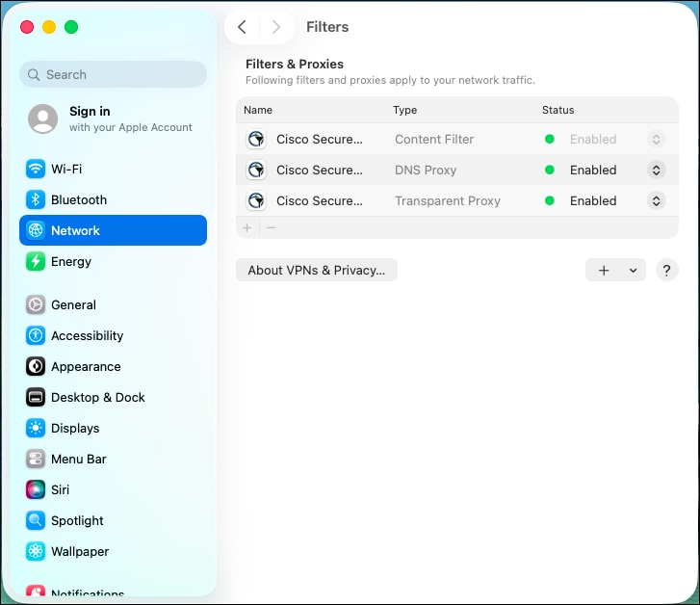Click the green zoom window button
The height and width of the screenshot is (605, 700).
click(71, 27)
